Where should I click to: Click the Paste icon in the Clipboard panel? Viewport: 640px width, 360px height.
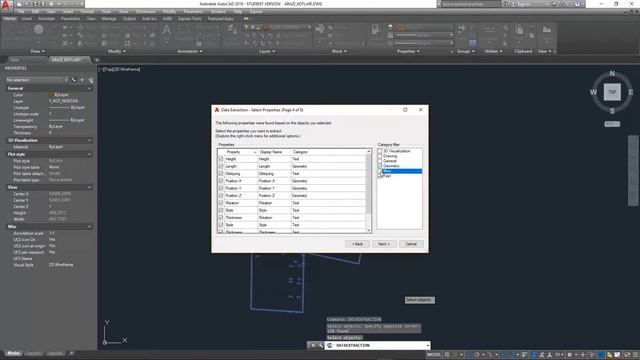point(519,30)
